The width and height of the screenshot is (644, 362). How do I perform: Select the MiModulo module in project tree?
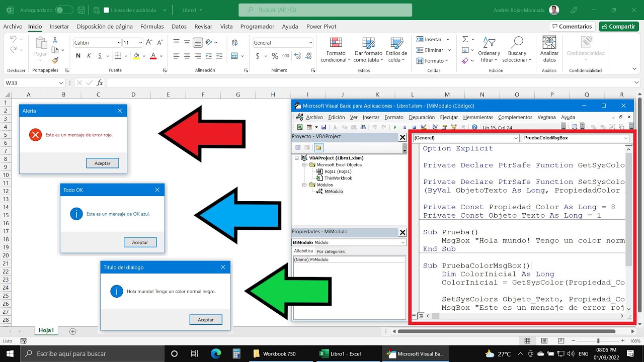[334, 192]
